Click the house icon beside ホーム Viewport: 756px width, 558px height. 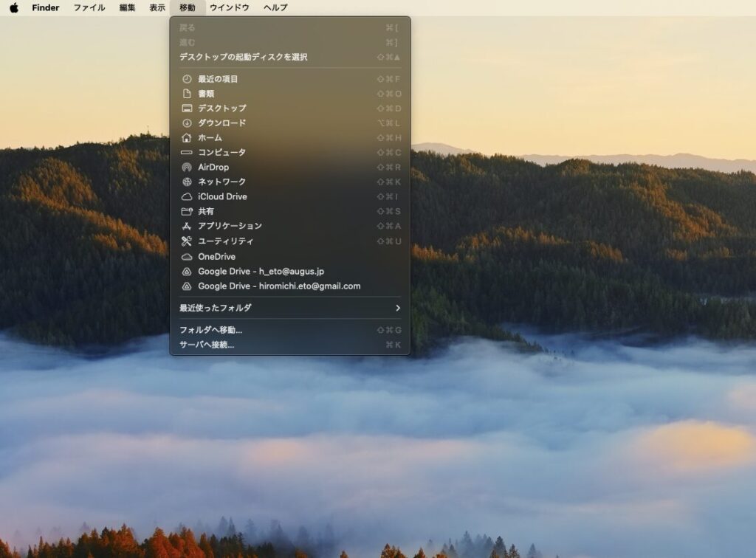tap(187, 138)
